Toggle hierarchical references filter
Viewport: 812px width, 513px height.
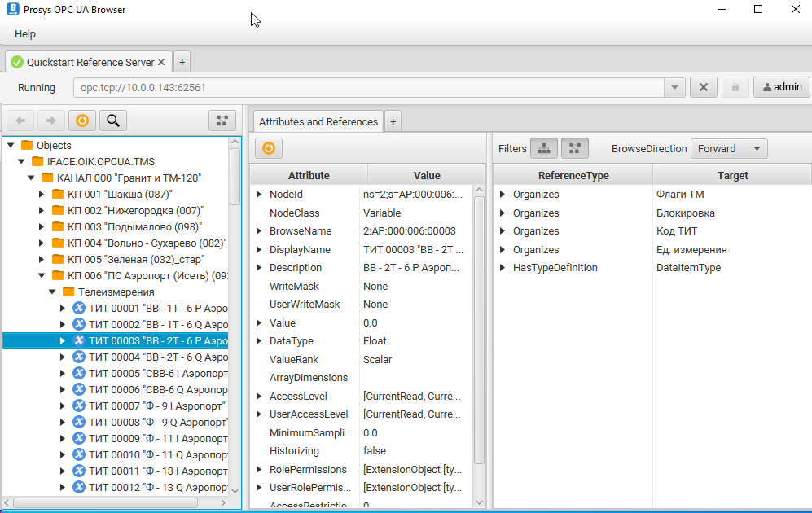pyautogui.click(x=544, y=148)
